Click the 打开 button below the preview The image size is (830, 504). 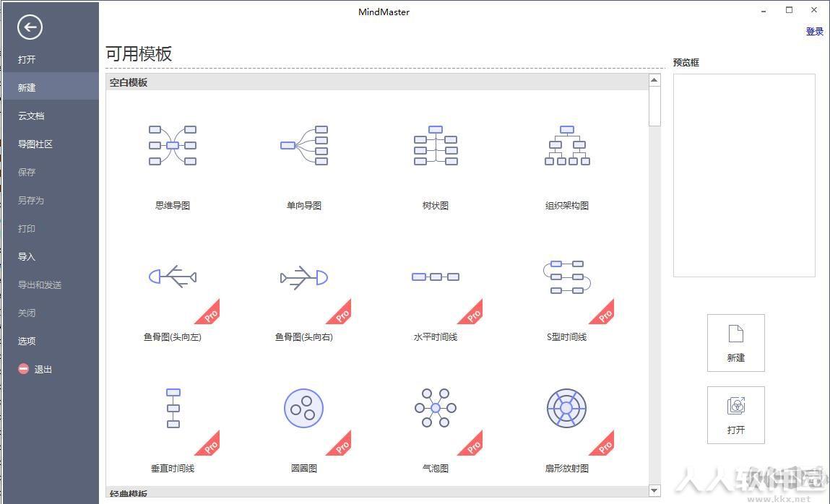[x=736, y=414]
